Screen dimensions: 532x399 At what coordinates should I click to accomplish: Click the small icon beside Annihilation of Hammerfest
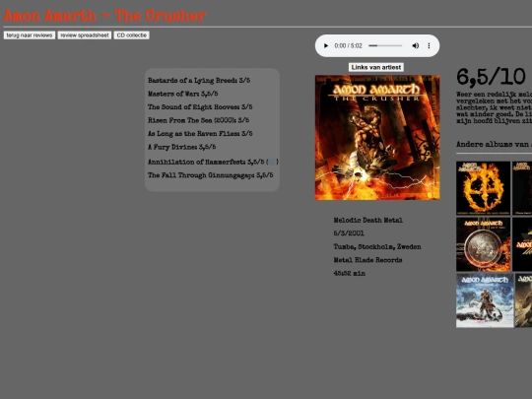click(x=272, y=162)
